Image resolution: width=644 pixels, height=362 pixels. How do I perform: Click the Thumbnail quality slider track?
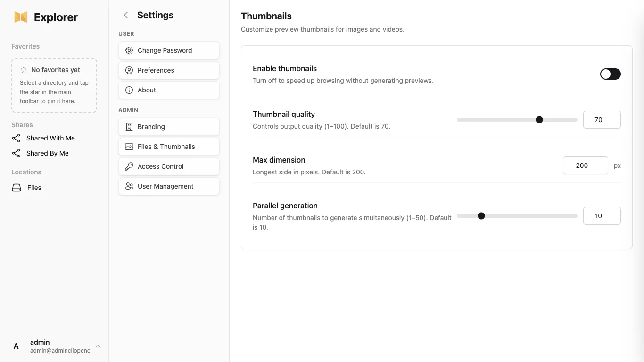click(517, 120)
